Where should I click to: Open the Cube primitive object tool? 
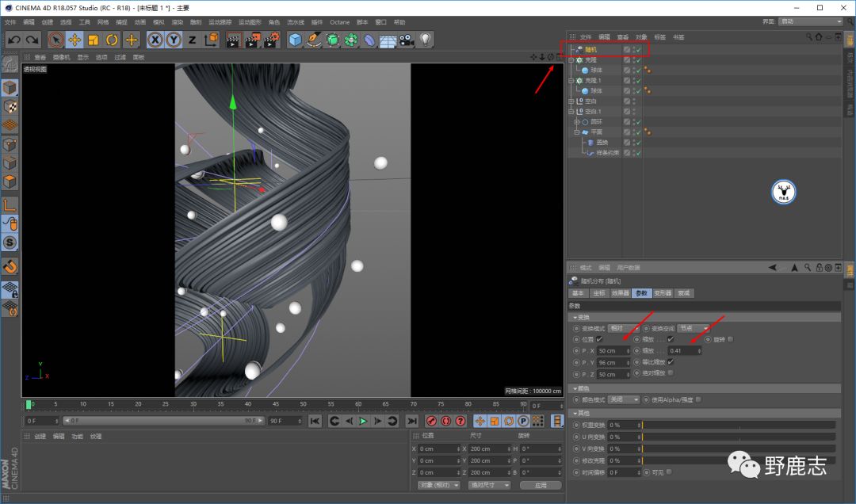(296, 40)
